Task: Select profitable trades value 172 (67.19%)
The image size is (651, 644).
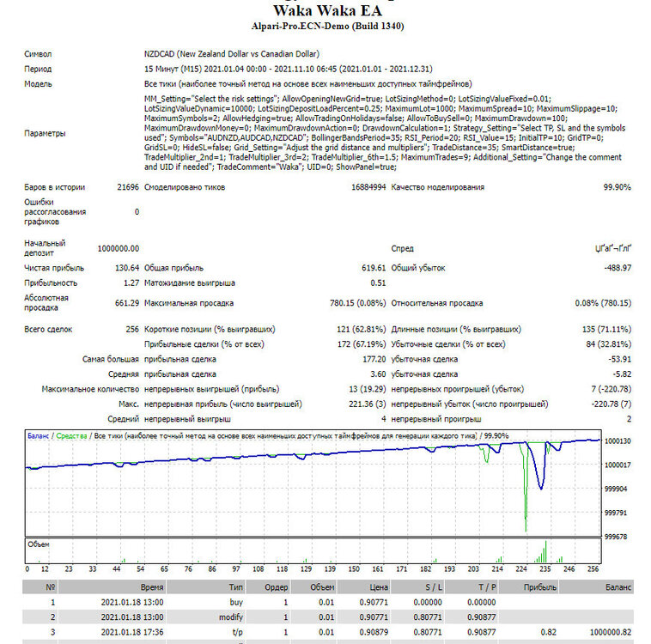Action: (x=362, y=344)
